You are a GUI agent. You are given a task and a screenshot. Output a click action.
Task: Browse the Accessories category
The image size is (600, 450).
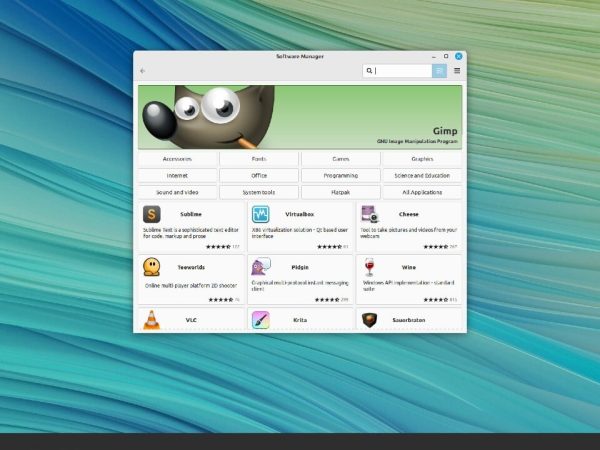point(177,159)
